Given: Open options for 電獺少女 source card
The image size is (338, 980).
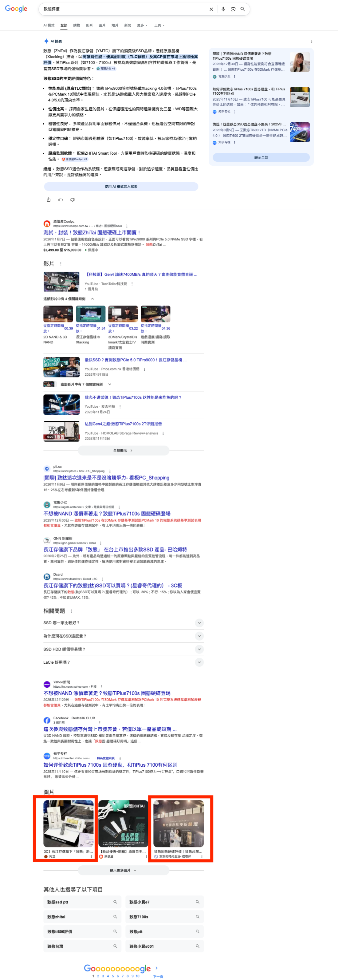Looking at the screenshot, I should 234,77.
